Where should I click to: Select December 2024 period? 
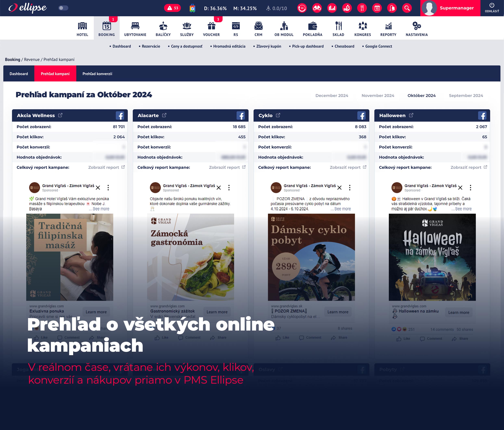(332, 95)
